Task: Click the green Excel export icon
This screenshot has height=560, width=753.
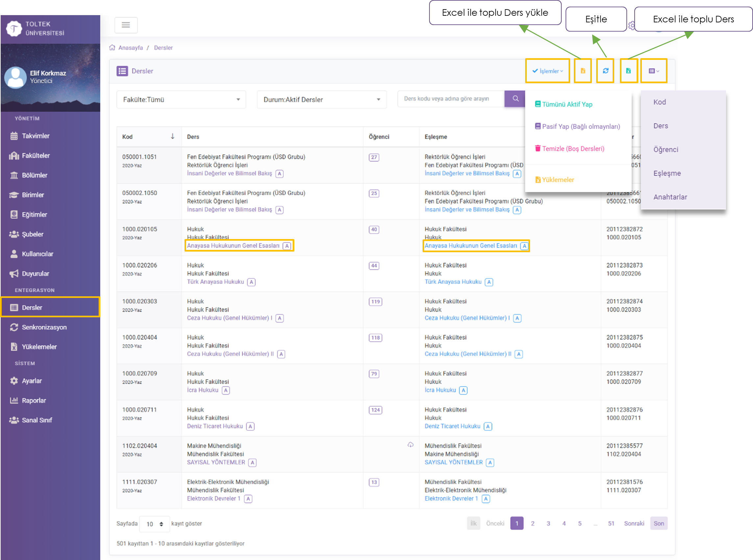Action: 628,71
